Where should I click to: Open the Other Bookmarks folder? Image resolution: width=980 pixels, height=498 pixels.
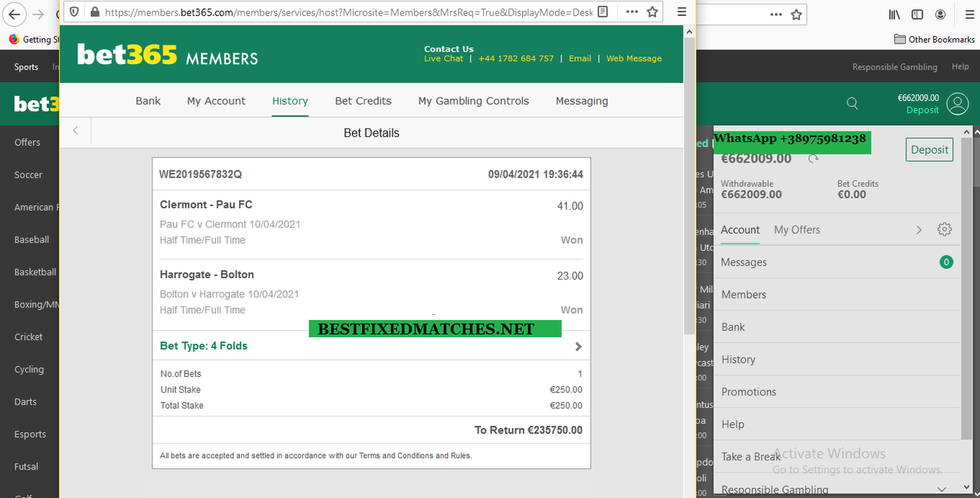[935, 39]
